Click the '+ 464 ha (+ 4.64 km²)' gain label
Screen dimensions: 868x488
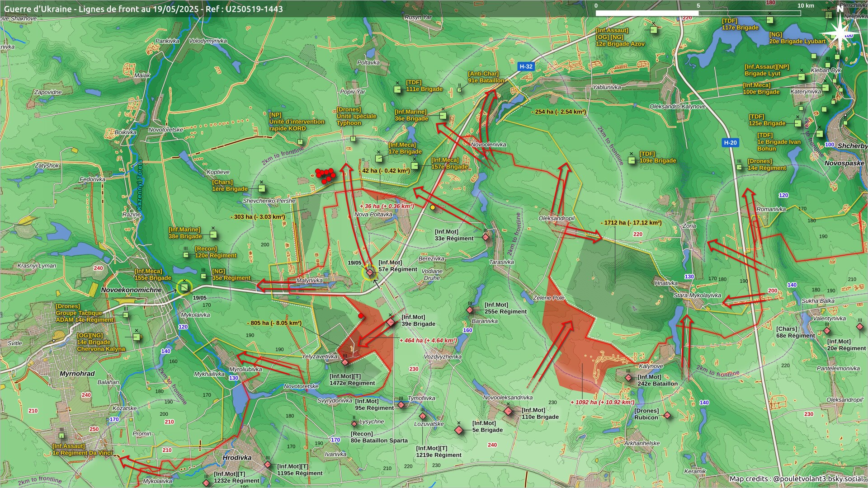pos(429,341)
